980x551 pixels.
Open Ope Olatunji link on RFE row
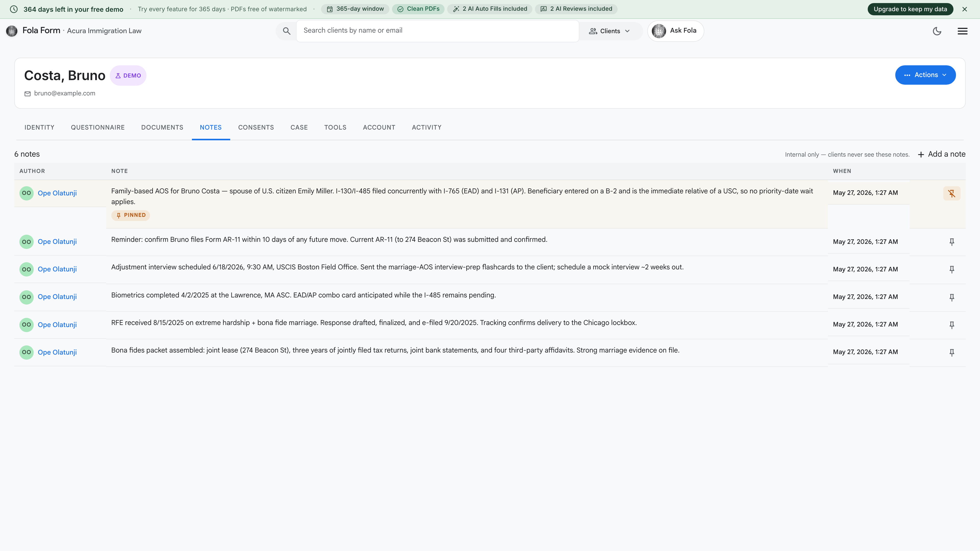pos(57,325)
